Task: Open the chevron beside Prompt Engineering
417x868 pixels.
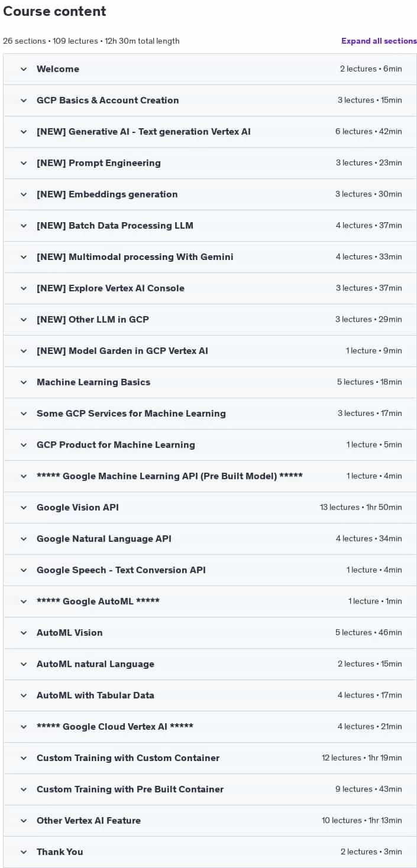Action: (24, 163)
